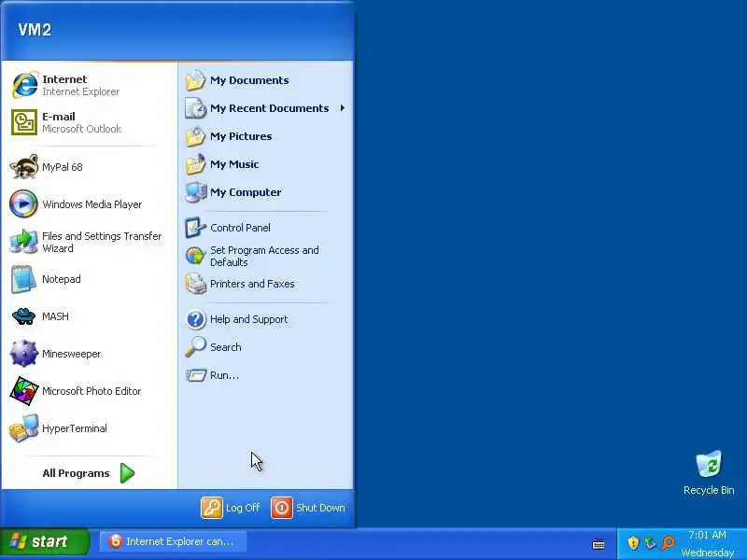Start Windows Media Player icon
This screenshot has height=560, width=747.
point(23,203)
